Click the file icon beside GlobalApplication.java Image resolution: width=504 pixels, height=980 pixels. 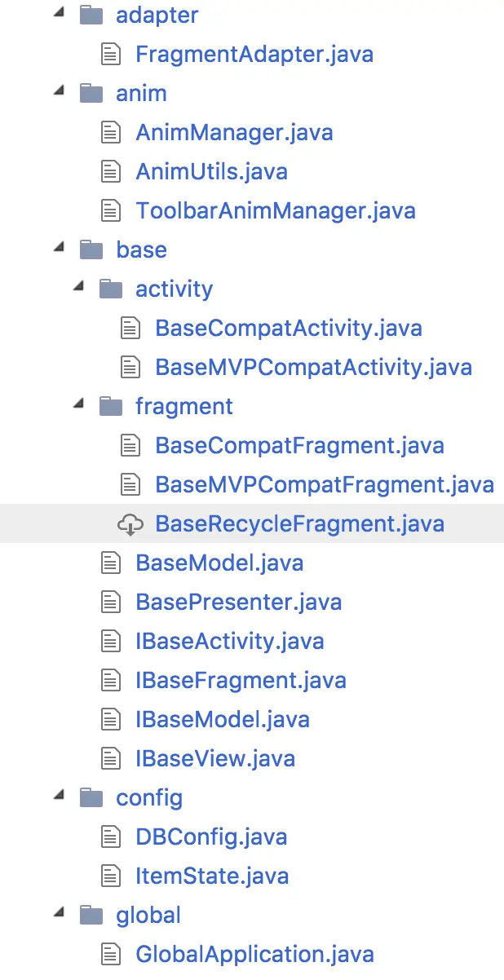coord(110,955)
